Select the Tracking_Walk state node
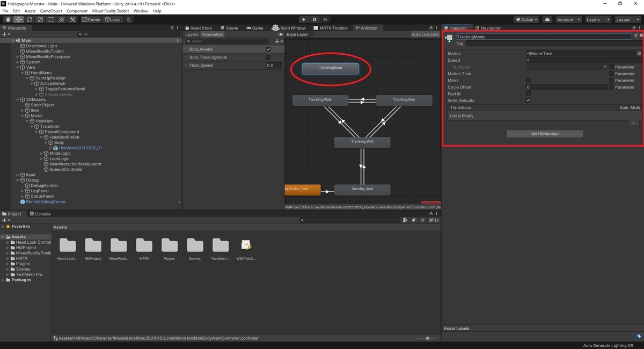The height and width of the screenshot is (349, 644). (x=320, y=100)
